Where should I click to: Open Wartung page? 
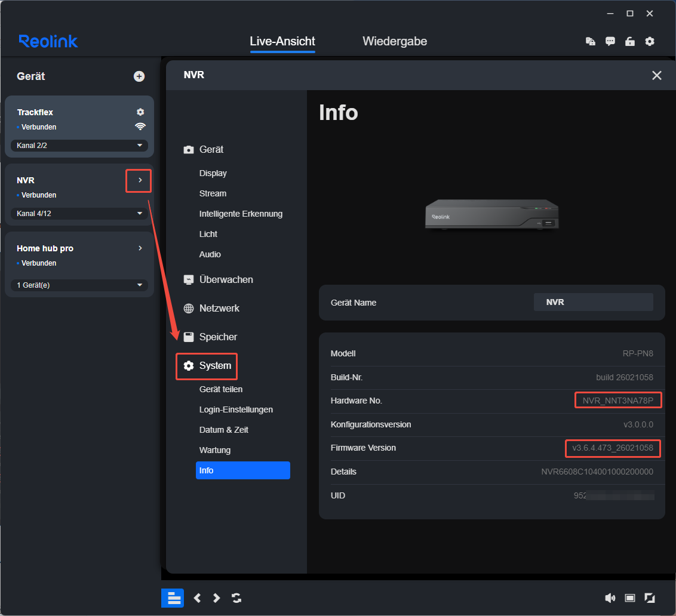click(215, 450)
